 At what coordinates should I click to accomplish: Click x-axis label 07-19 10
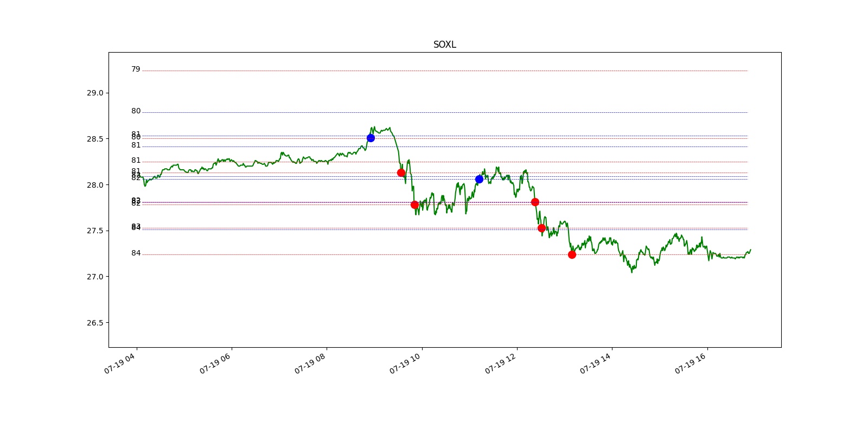click(405, 363)
